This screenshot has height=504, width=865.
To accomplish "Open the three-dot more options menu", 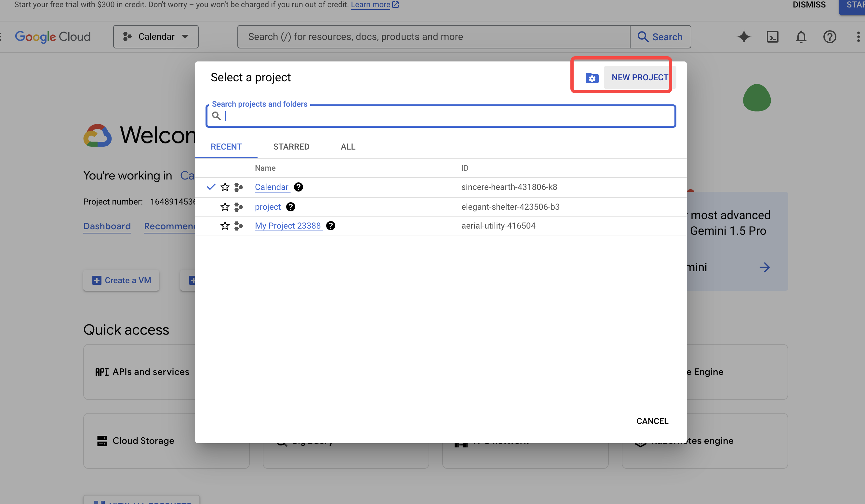I will click(858, 37).
